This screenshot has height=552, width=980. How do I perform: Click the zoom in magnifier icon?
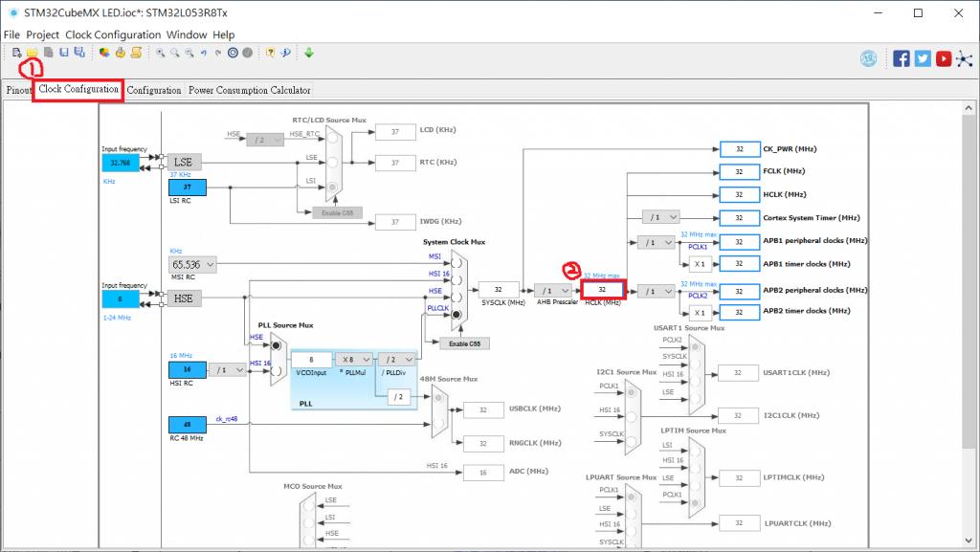pyautogui.click(x=161, y=53)
